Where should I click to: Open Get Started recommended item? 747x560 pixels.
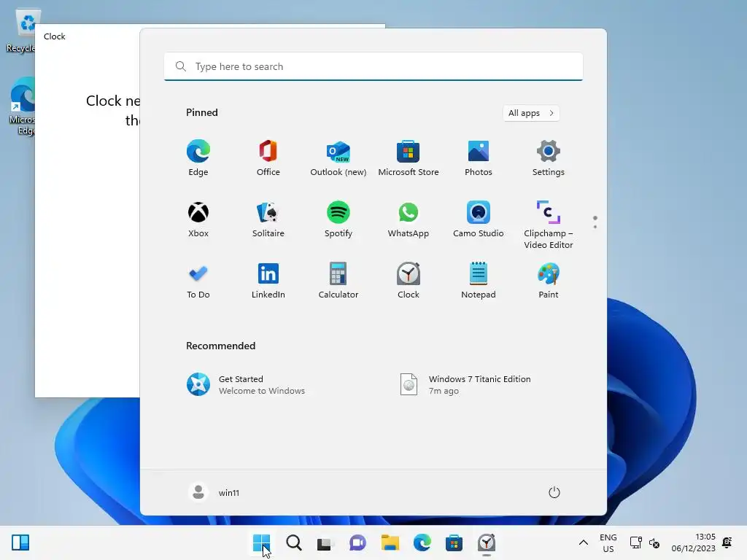(246, 385)
